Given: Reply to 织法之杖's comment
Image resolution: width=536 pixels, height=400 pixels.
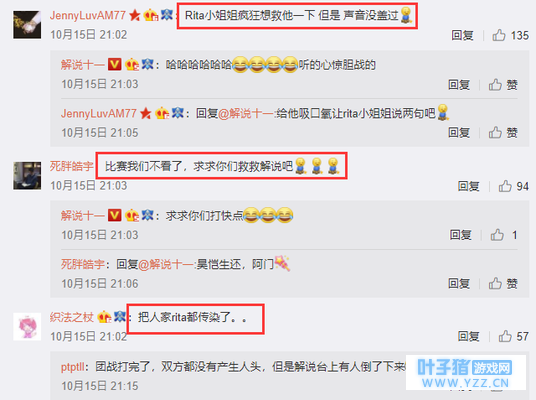Looking at the screenshot, I should pyautogui.click(x=468, y=336).
